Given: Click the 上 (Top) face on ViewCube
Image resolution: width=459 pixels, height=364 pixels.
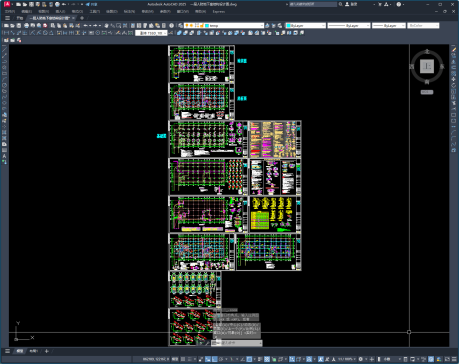Looking at the screenshot, I should (x=427, y=66).
